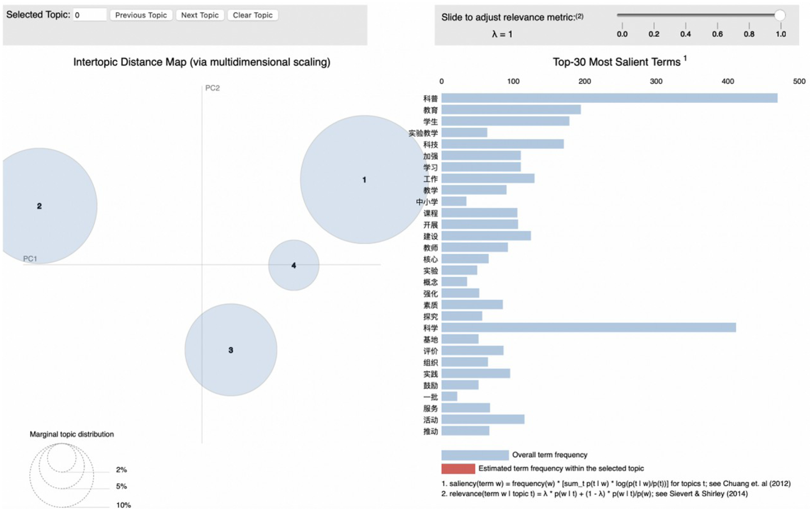Clear the selected topic with Clear Topic
The image size is (812, 511).
point(253,15)
